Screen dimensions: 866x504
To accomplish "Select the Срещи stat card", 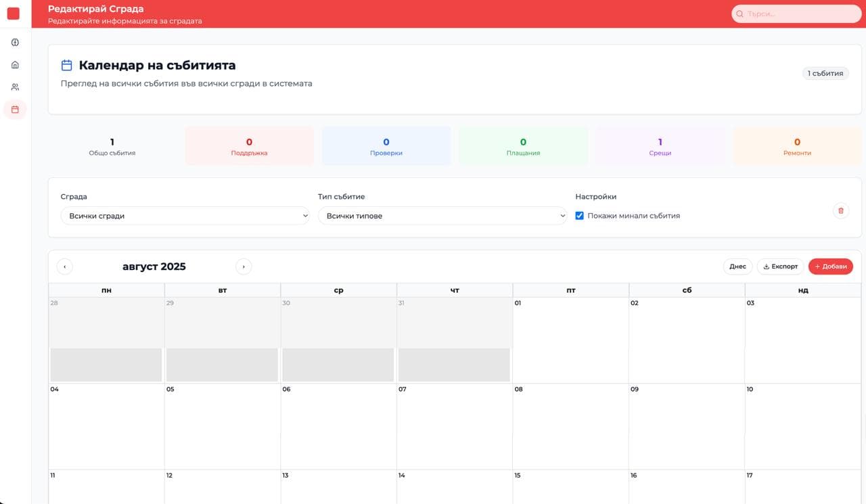I will click(x=660, y=146).
